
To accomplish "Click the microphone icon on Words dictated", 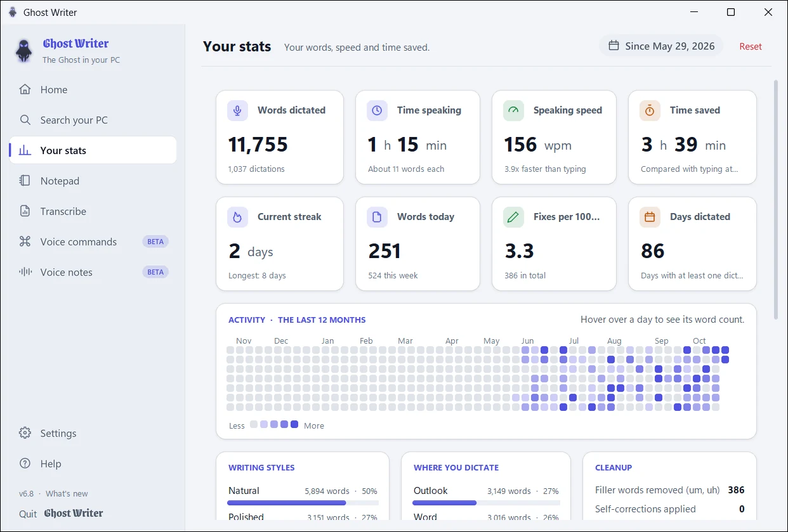I will (x=237, y=110).
